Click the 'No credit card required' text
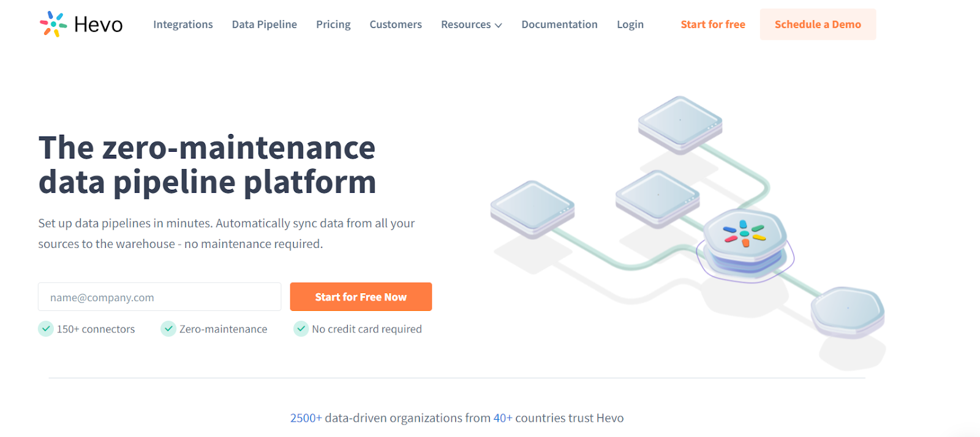The image size is (980, 437). tap(367, 329)
